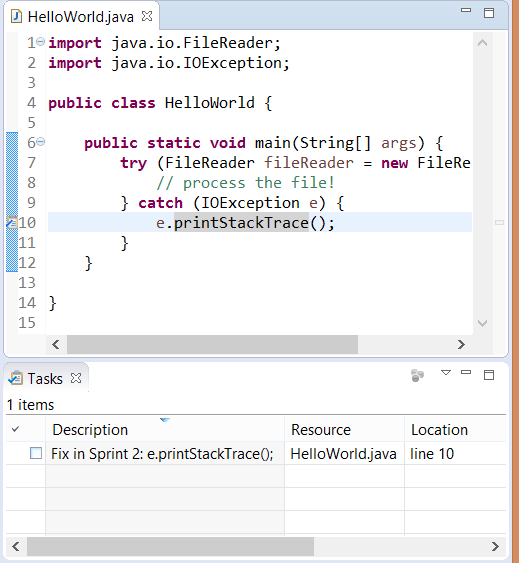Switch to the Tasks tab
The image size is (519, 563).
pyautogui.click(x=46, y=378)
